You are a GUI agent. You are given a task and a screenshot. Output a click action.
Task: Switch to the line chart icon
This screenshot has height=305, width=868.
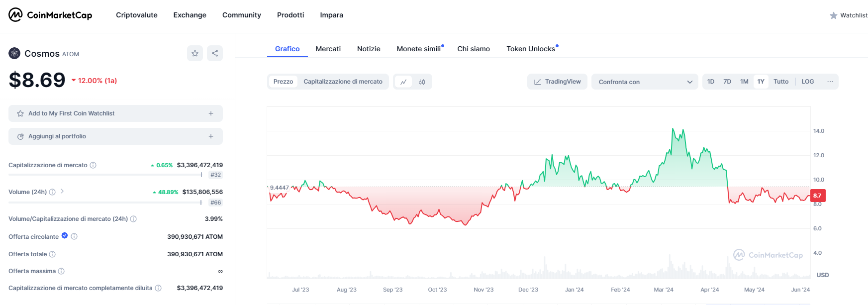click(403, 82)
